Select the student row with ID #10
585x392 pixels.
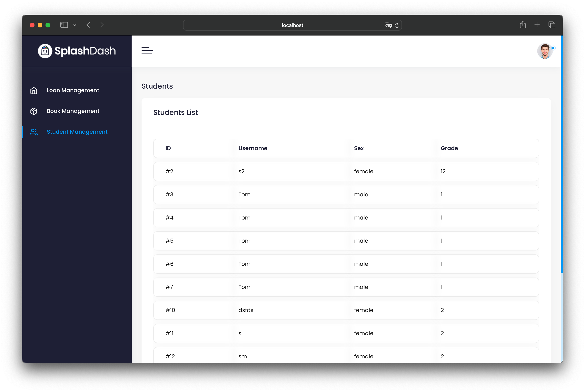click(346, 310)
